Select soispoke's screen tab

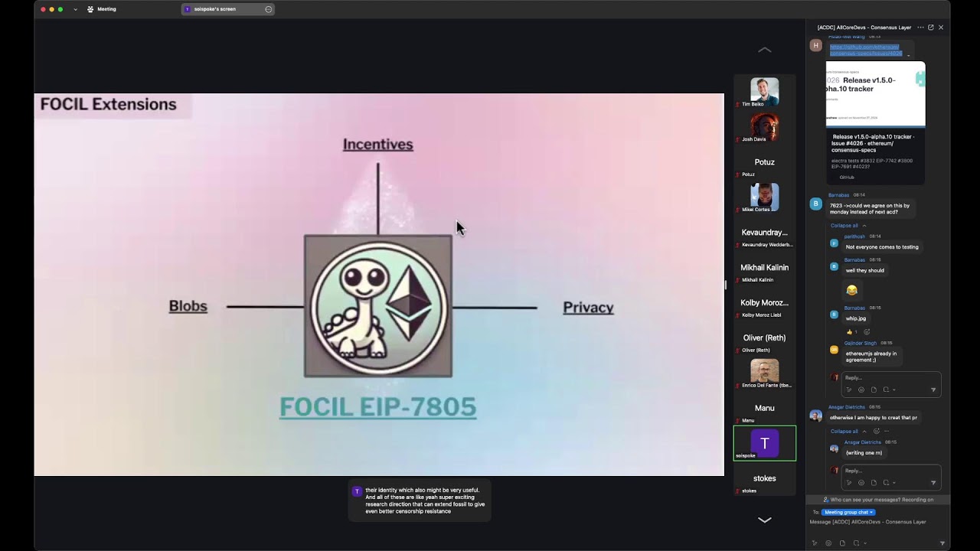228,9
